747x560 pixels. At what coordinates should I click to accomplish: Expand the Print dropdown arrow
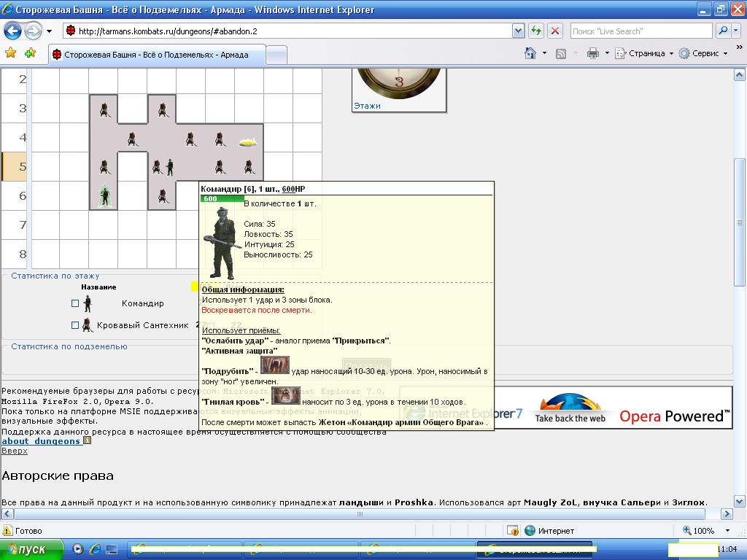pyautogui.click(x=607, y=53)
